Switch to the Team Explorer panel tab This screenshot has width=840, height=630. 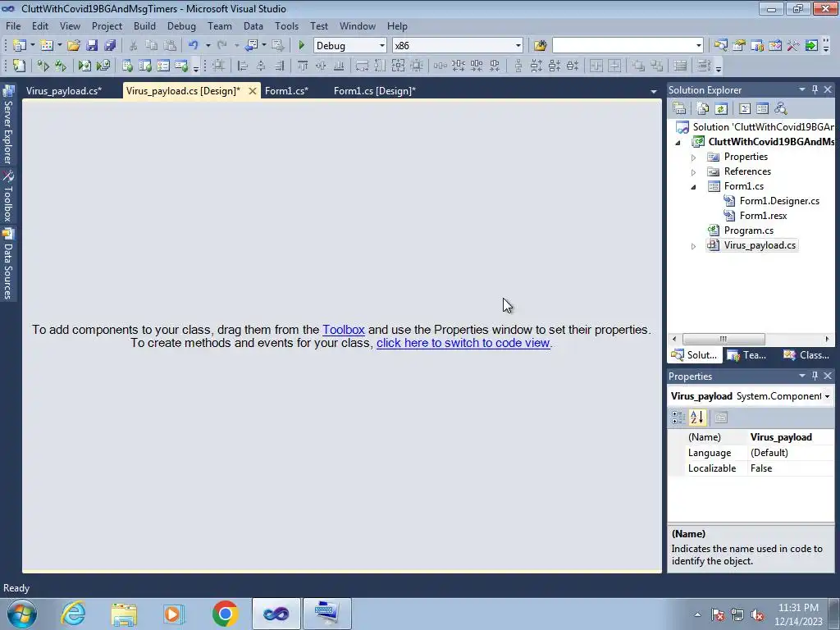[748, 355]
